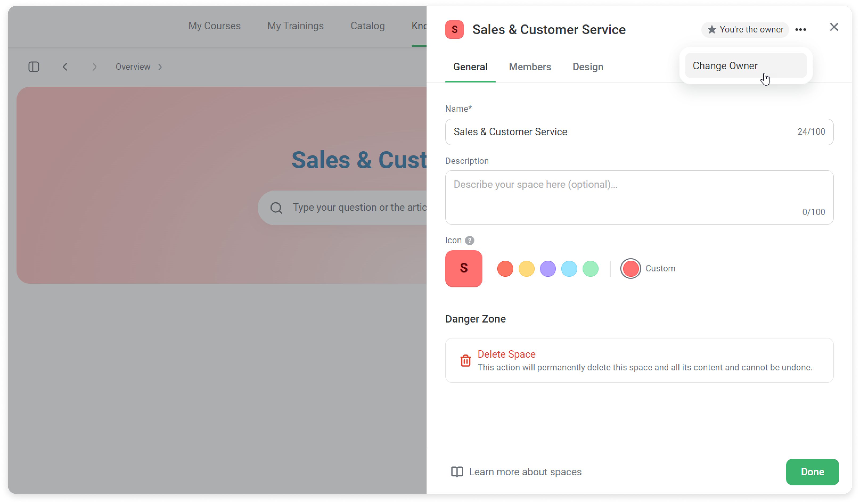The height and width of the screenshot is (504, 860).
Task: Click the Description text area
Action: click(x=639, y=197)
